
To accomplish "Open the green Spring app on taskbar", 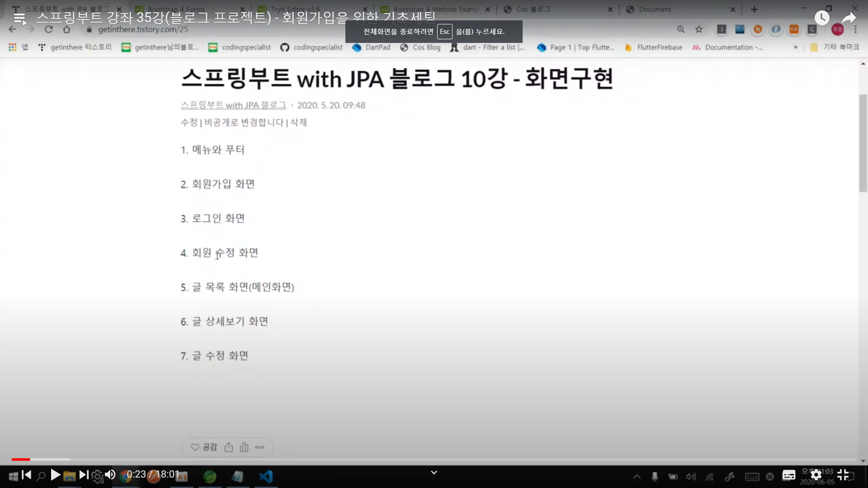I will point(209,476).
